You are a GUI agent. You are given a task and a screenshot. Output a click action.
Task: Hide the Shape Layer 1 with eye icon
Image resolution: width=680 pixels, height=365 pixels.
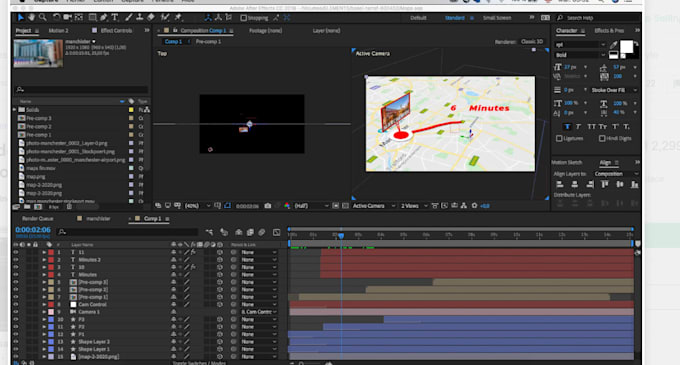pyautogui.click(x=16, y=349)
